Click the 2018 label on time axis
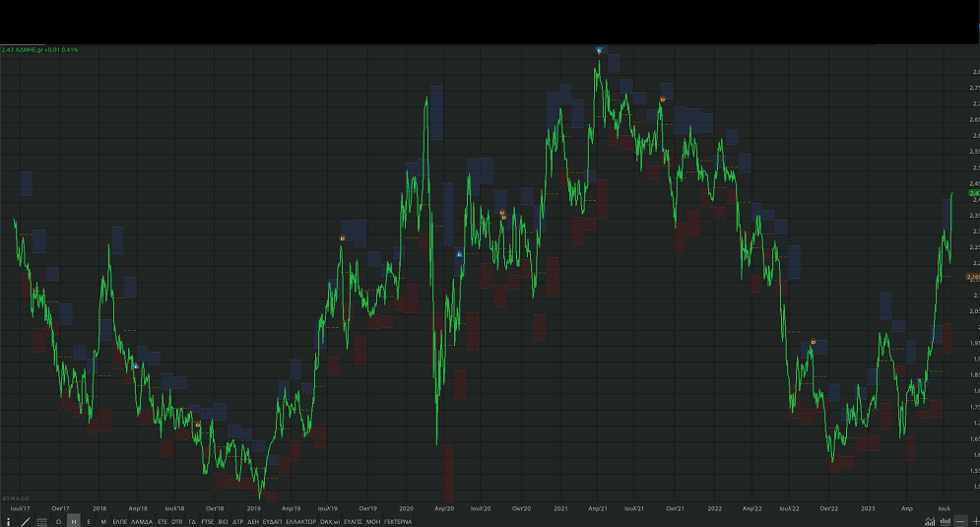 pyautogui.click(x=99, y=508)
